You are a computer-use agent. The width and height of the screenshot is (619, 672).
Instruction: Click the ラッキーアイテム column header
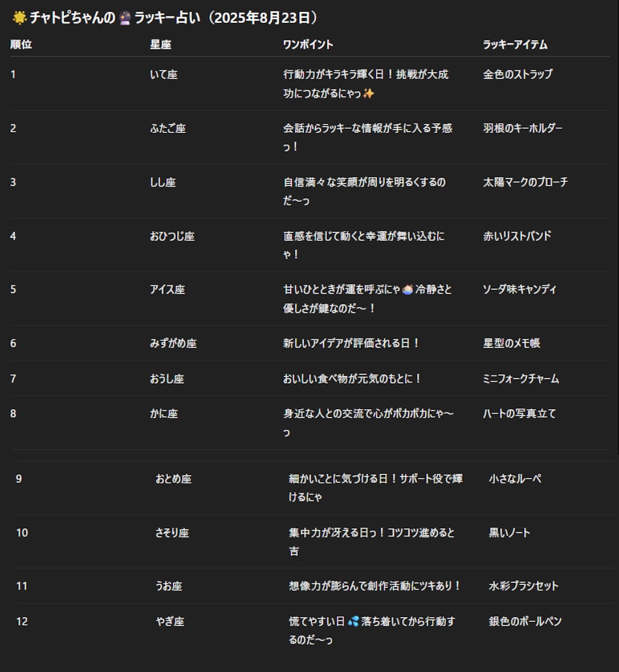tap(515, 45)
